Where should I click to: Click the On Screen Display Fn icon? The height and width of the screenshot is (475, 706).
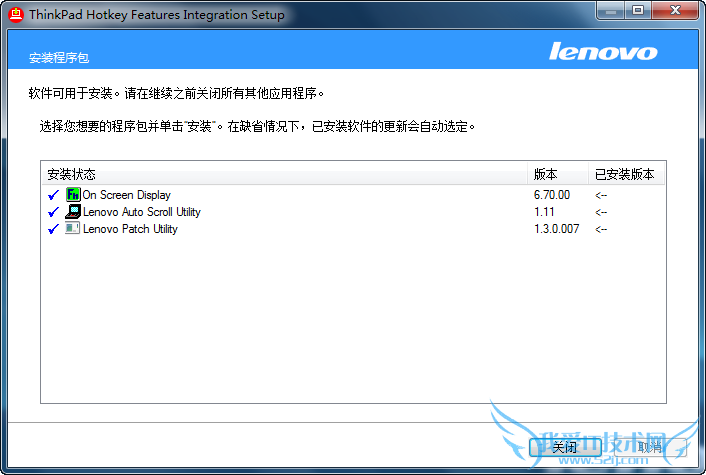pyautogui.click(x=73, y=195)
